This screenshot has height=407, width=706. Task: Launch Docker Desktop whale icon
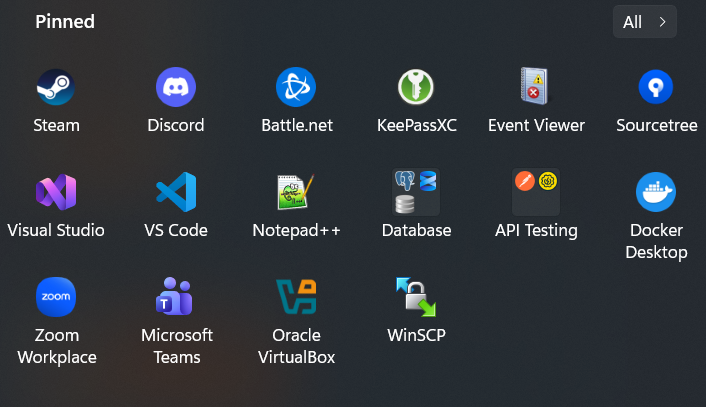656,192
